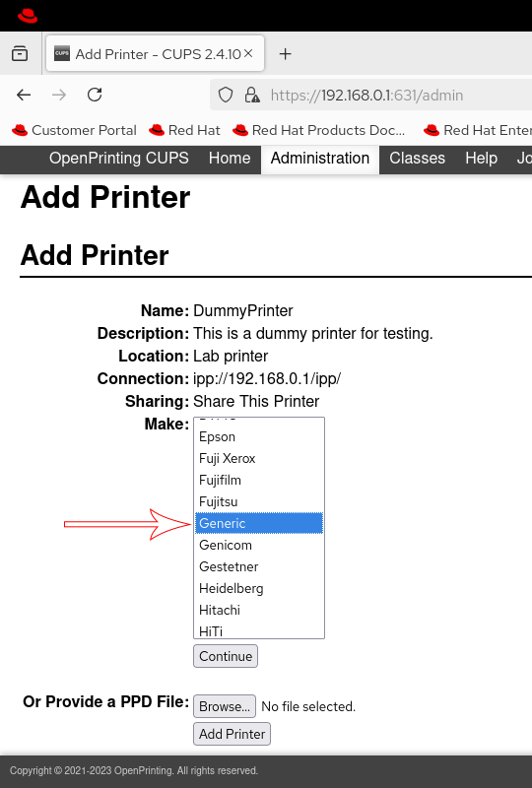Select HiTi in the Make list
532x788 pixels.
pyautogui.click(x=259, y=630)
